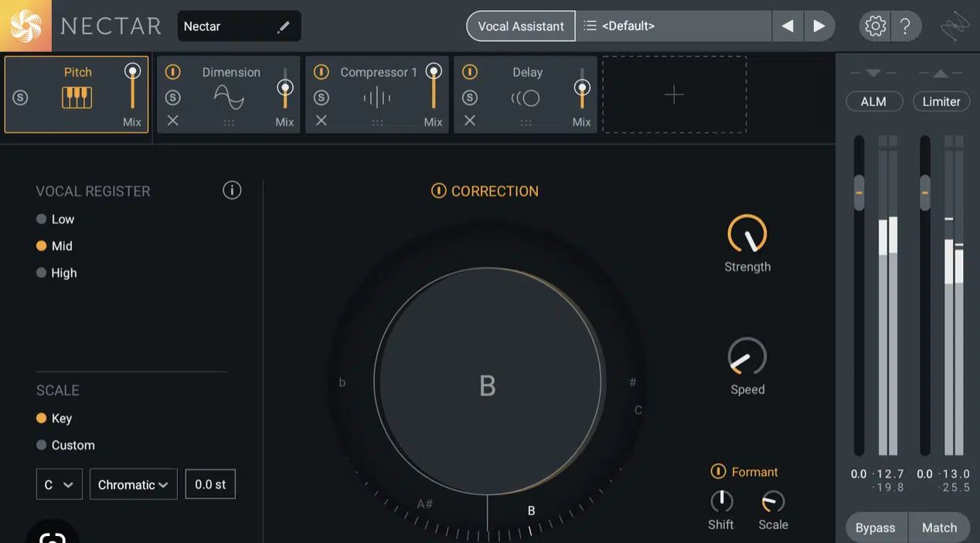Add a new module with plus slot
This screenshot has height=543, width=980.
tap(674, 94)
